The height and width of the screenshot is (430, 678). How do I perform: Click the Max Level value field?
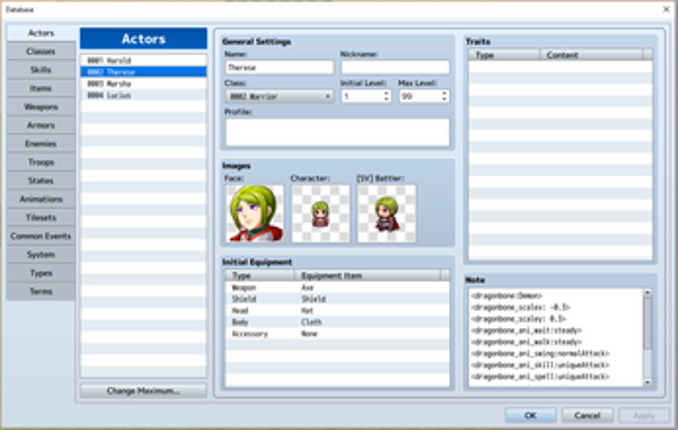[x=419, y=96]
